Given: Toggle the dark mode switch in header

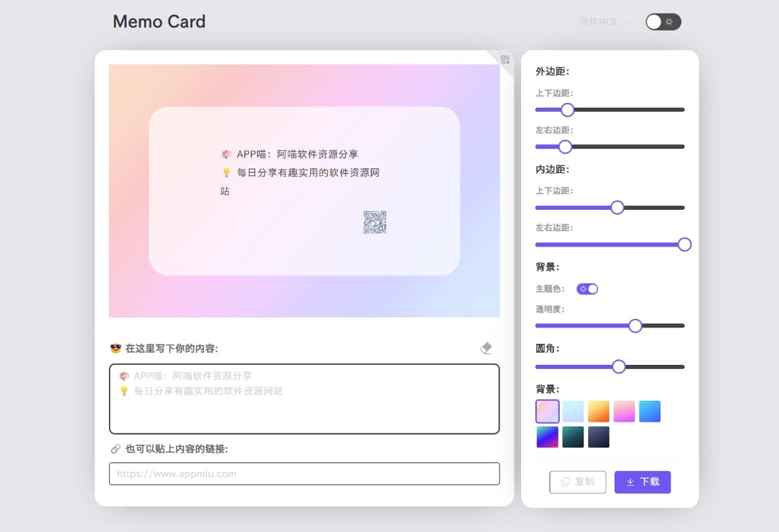Looking at the screenshot, I should (663, 22).
